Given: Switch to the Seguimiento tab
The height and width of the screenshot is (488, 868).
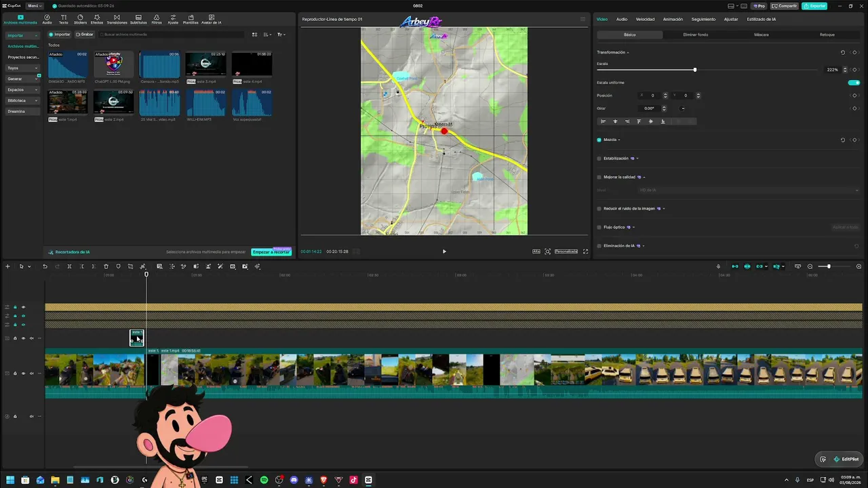Looking at the screenshot, I should click(703, 19).
